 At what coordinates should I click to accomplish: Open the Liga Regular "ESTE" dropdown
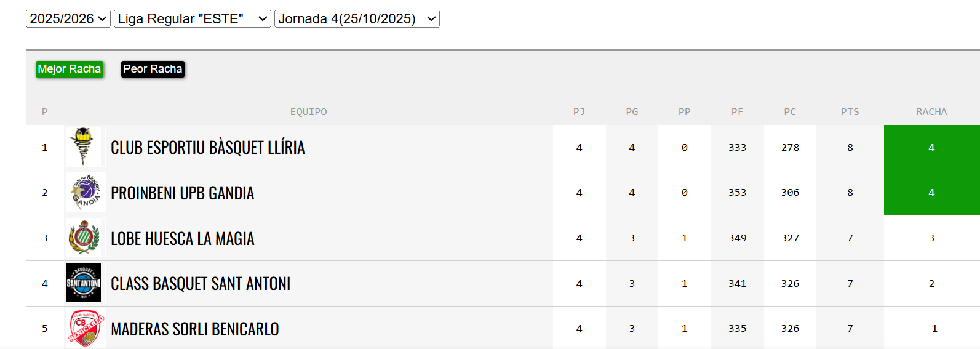pyautogui.click(x=192, y=19)
